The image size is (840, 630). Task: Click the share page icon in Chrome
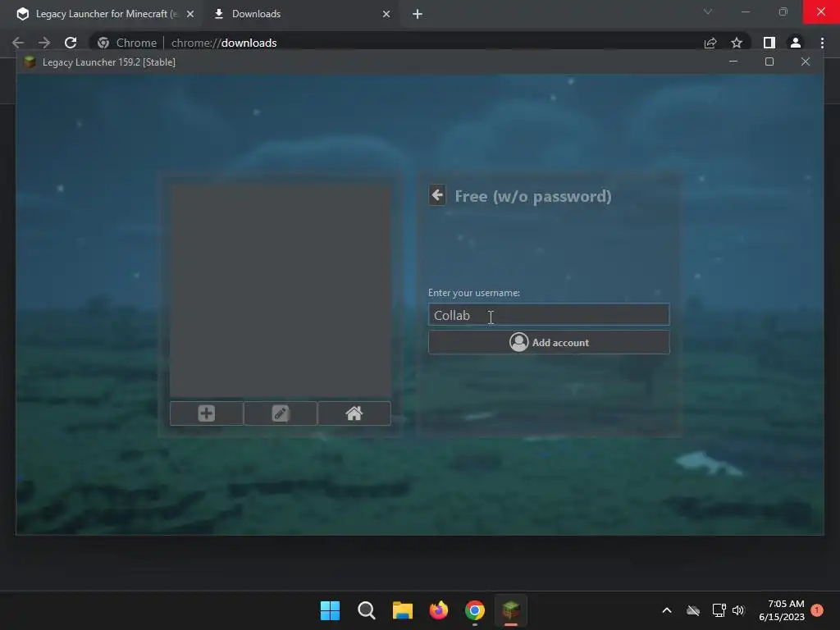(710, 43)
